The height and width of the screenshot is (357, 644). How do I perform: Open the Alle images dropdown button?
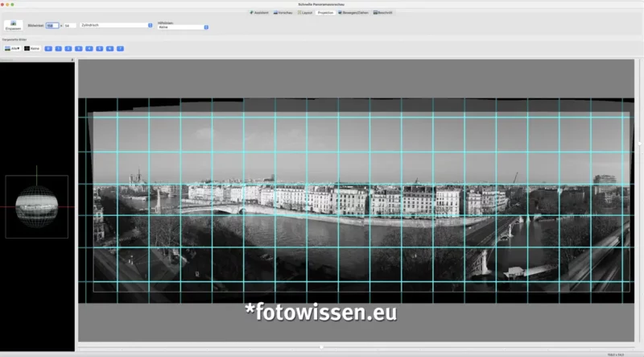(12, 48)
